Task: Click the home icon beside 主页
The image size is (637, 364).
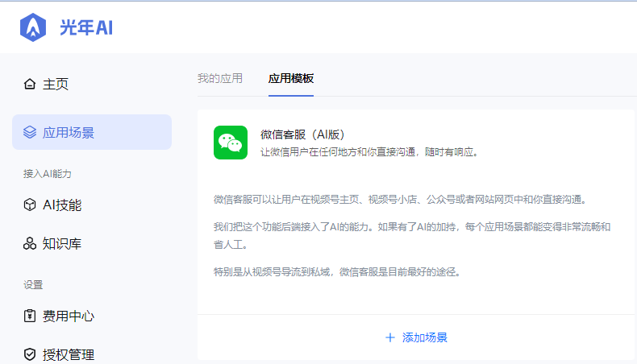Action: click(30, 84)
